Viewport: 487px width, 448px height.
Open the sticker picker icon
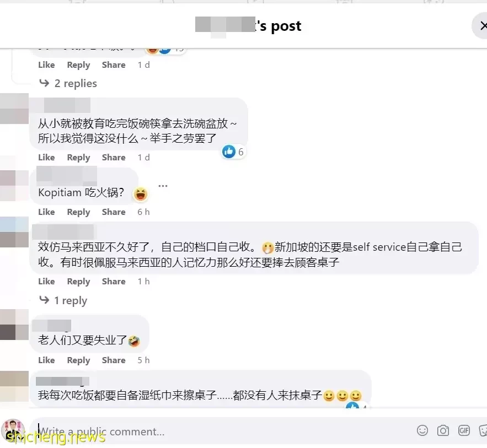pyautogui.click(x=483, y=430)
